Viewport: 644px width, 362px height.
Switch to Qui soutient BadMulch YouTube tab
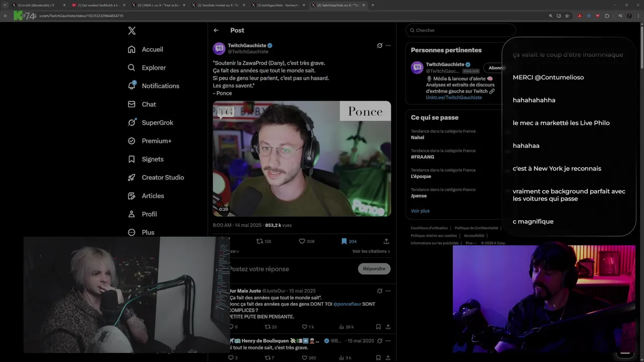coord(98,5)
